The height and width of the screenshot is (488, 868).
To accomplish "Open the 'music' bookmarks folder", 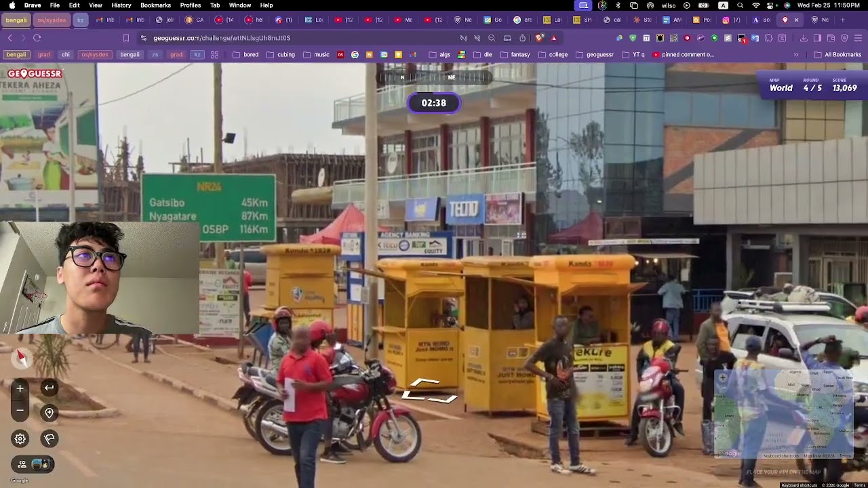I will [316, 54].
